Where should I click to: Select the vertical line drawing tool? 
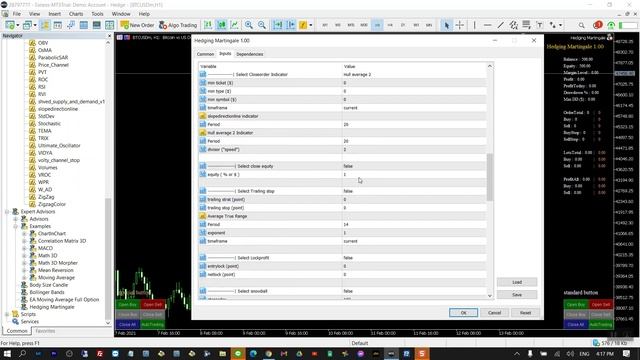(x=474, y=25)
